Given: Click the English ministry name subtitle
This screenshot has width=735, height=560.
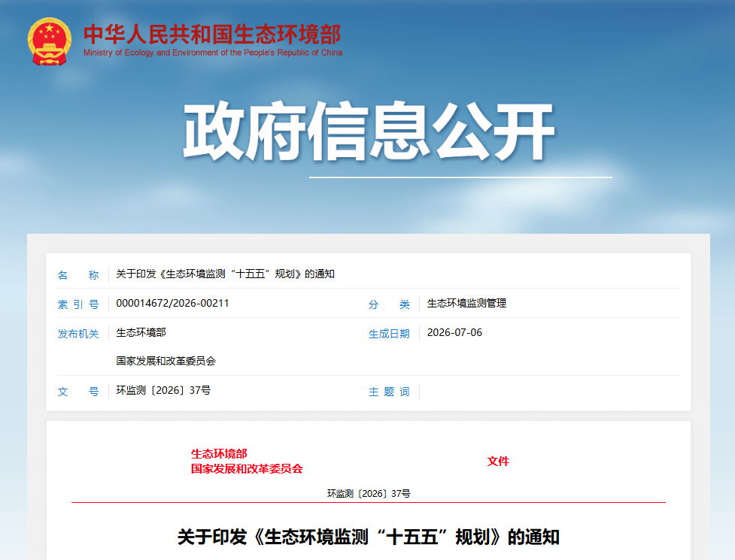Looking at the screenshot, I should 213,53.
